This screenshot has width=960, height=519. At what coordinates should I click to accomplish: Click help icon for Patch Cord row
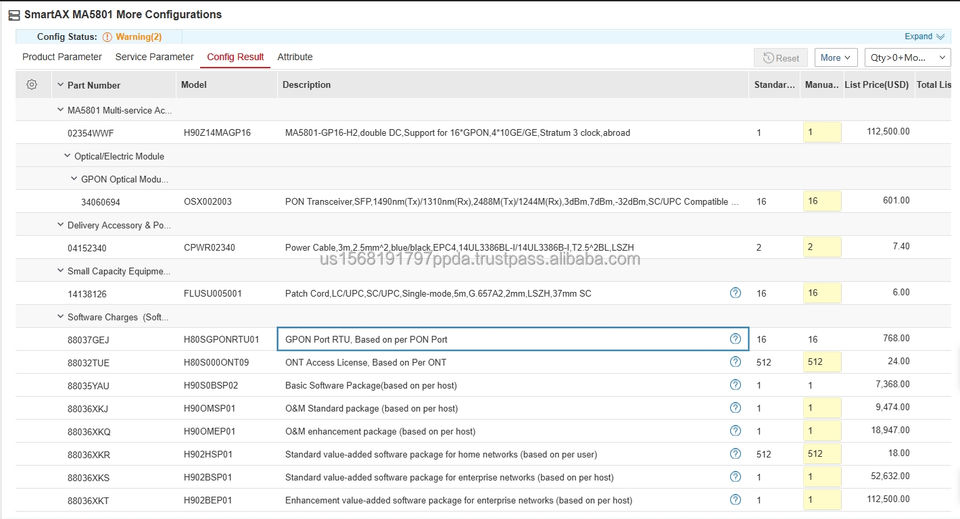tap(735, 293)
